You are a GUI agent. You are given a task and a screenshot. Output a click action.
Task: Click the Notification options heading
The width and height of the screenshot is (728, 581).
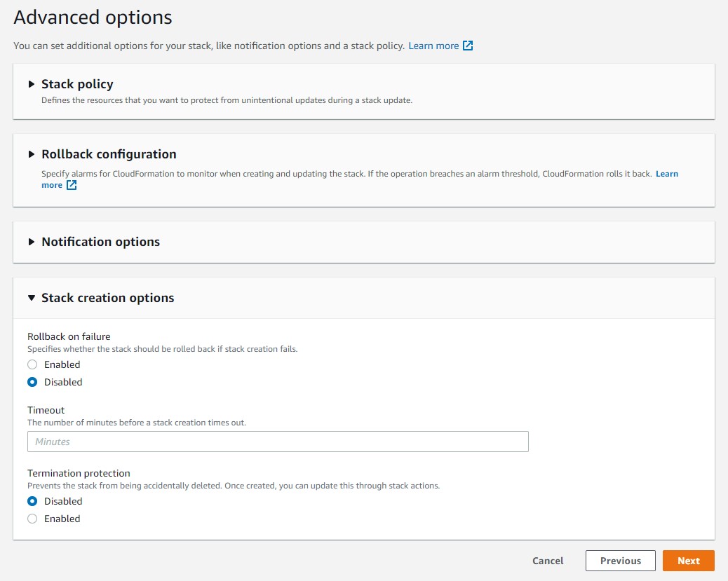(x=100, y=242)
